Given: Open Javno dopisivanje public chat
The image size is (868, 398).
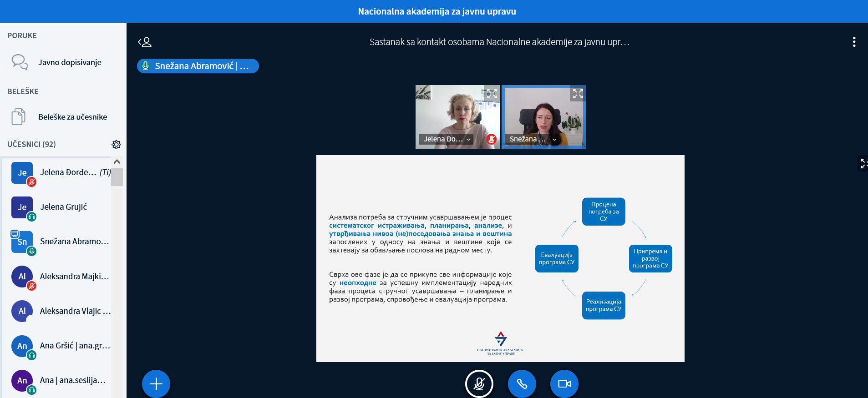Looking at the screenshot, I should [x=70, y=62].
